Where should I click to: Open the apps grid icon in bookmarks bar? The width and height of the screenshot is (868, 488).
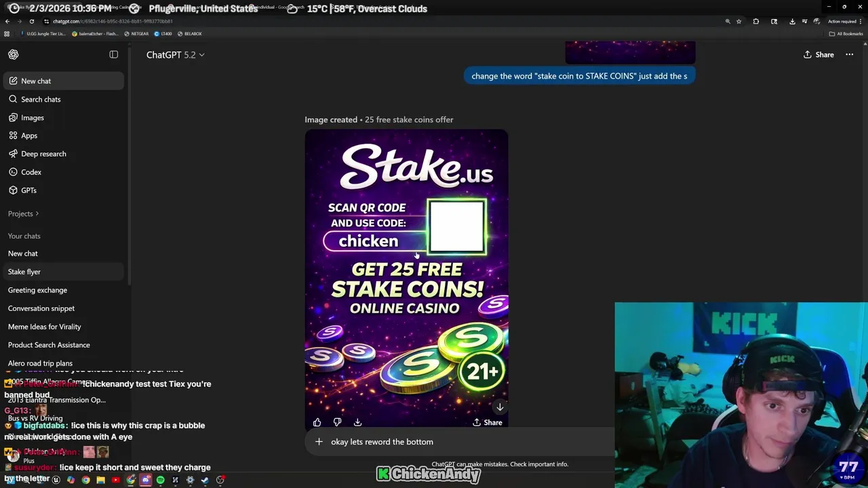7,33
